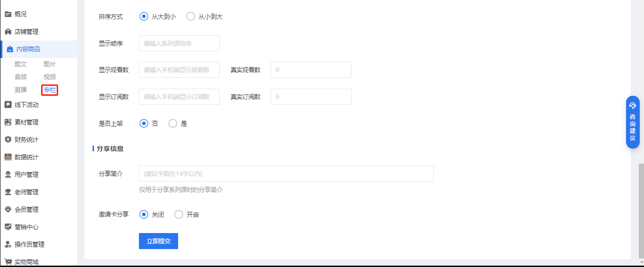This screenshot has width=644, height=267.
Task: Focus the 显示顺序 input field
Action: (x=179, y=43)
